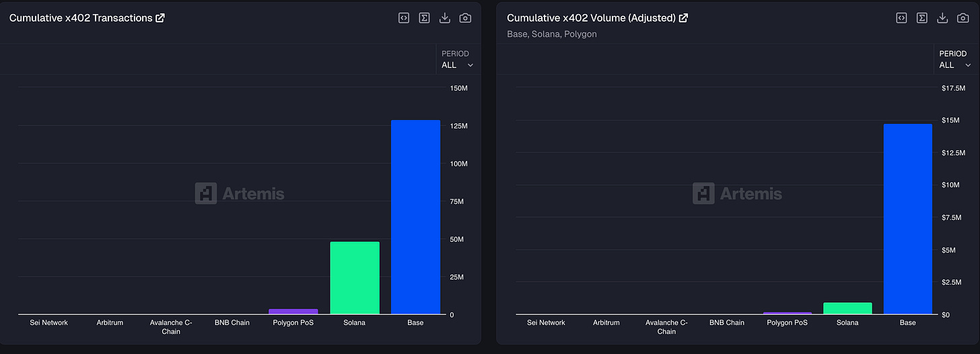Image resolution: width=980 pixels, height=354 pixels.
Task: Select the purple Polygon PoS bar in Transactions chart
Action: (x=293, y=312)
